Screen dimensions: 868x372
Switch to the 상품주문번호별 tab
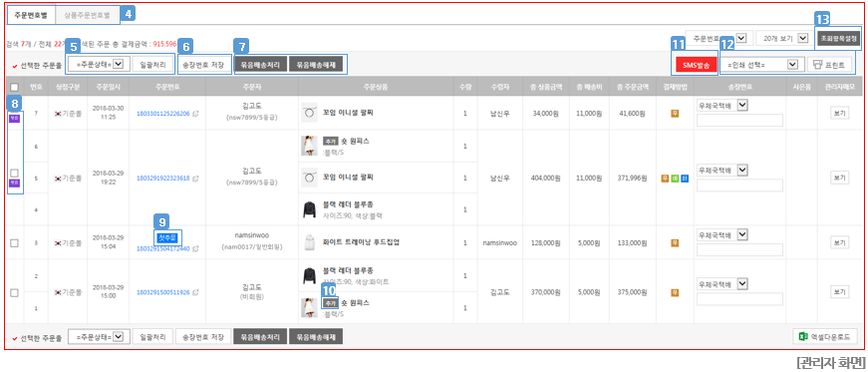pos(87,16)
